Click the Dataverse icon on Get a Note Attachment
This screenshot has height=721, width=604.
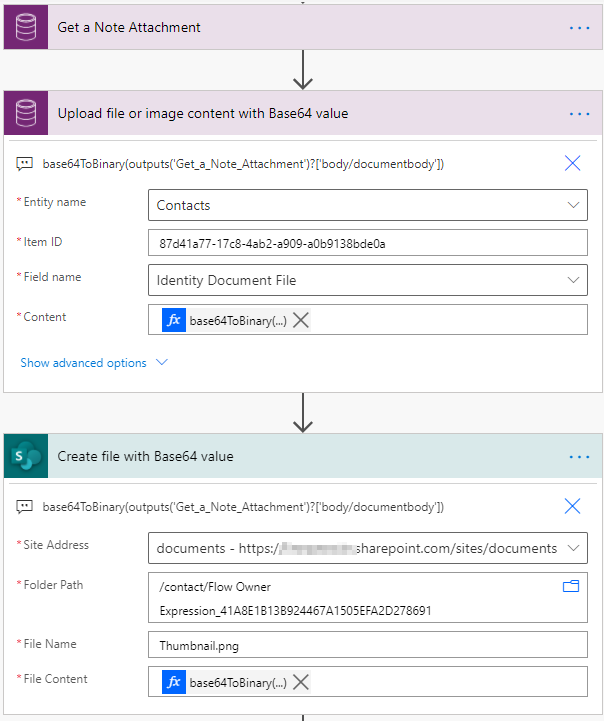coord(26,28)
